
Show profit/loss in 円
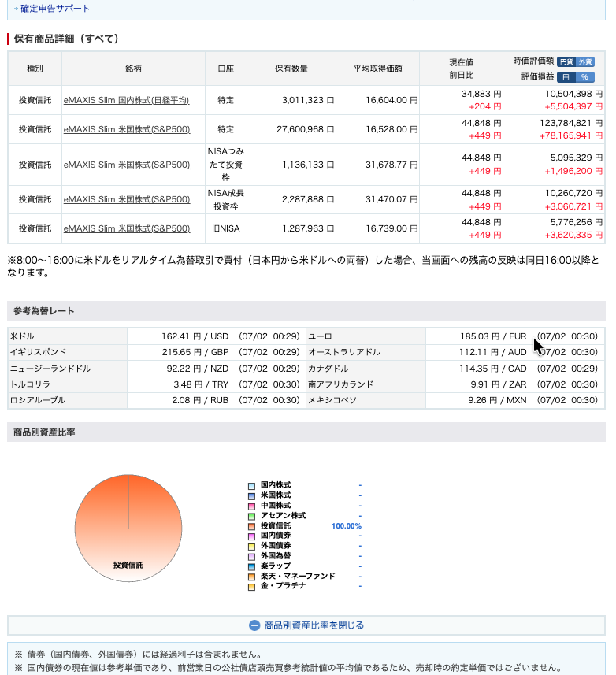coord(566,77)
